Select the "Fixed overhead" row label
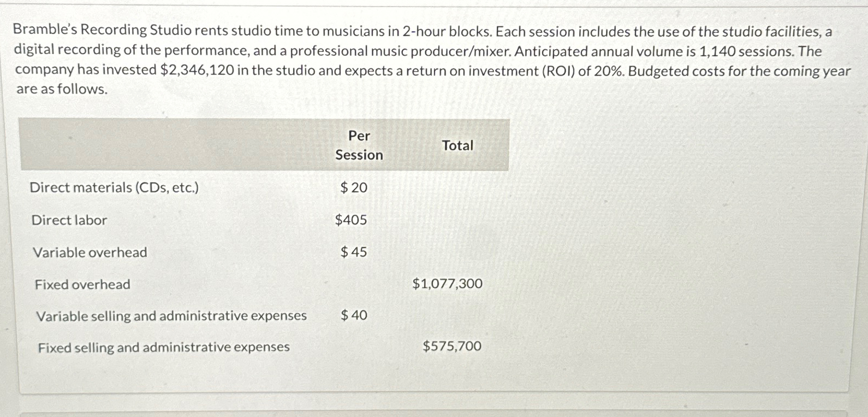 82,285
